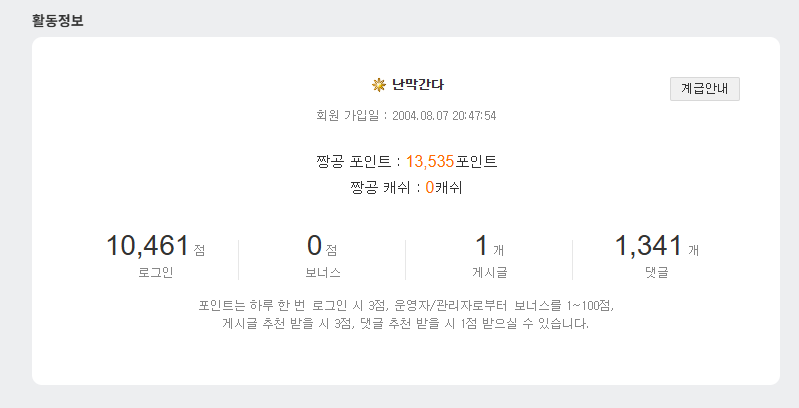Click the rank badge icon beside 난막간다
Viewport: 799px width, 408px height.
coord(378,85)
